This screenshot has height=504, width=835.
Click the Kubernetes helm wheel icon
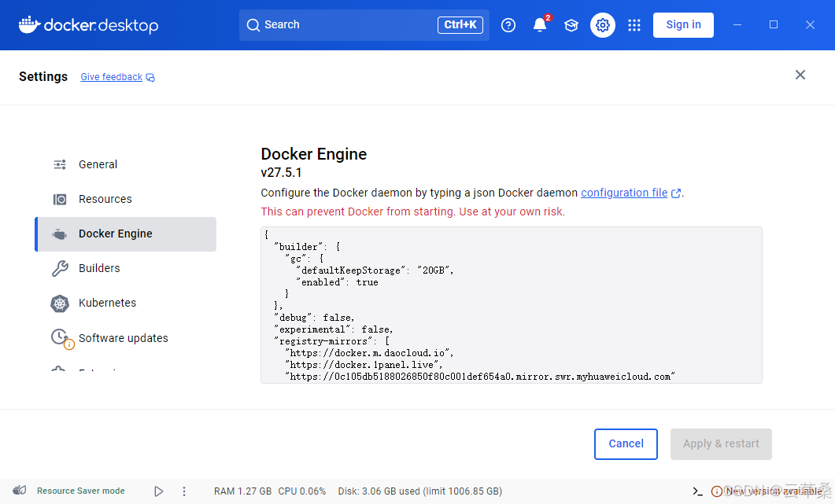point(60,304)
